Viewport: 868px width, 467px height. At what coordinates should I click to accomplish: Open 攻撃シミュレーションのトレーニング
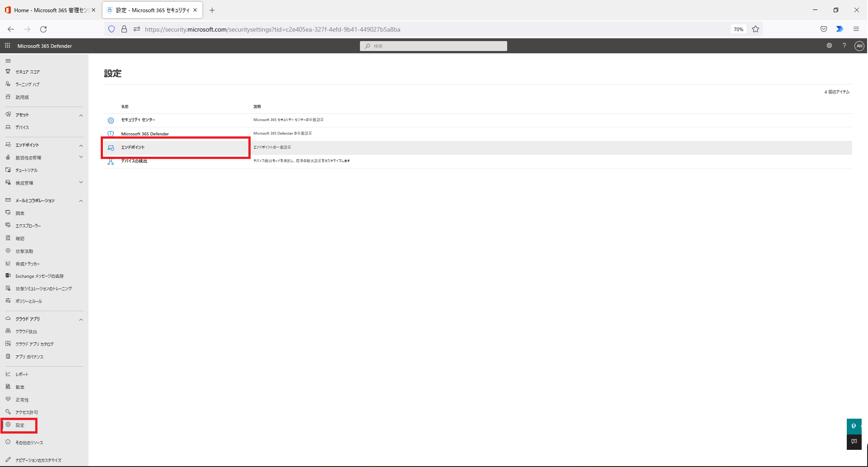[44, 289]
